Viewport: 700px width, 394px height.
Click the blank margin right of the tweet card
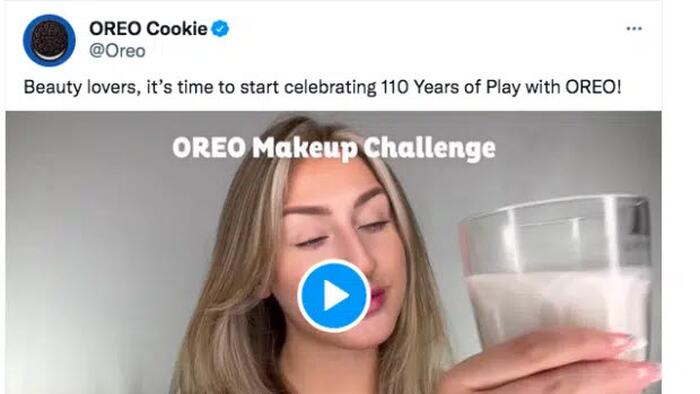coord(681,196)
